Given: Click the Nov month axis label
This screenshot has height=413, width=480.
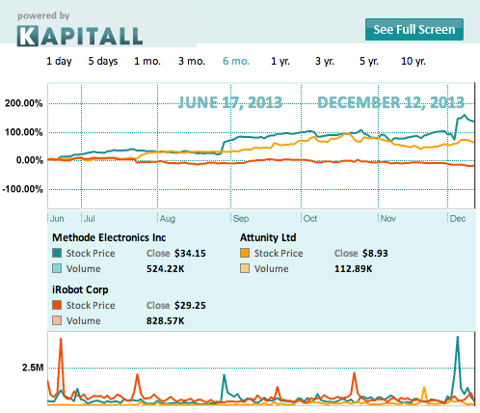Looking at the screenshot, I should (x=388, y=219).
